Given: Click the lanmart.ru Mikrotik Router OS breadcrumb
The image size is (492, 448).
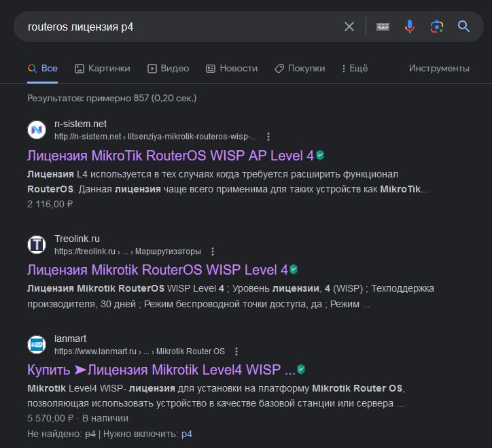Looking at the screenshot, I should (139, 351).
